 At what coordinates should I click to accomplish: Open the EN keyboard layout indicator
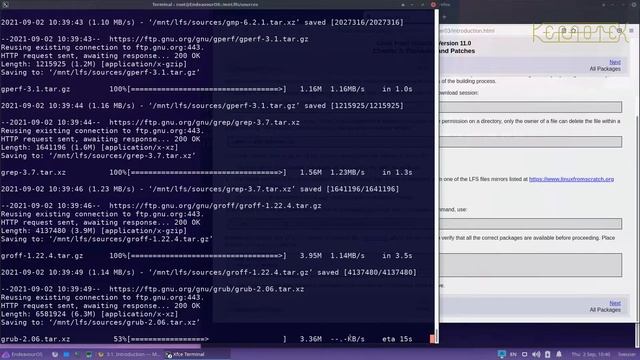point(513,354)
